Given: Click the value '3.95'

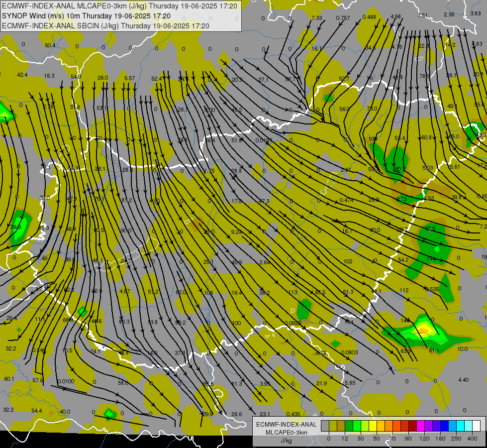Looking at the screenshot, I should (265, 384).
